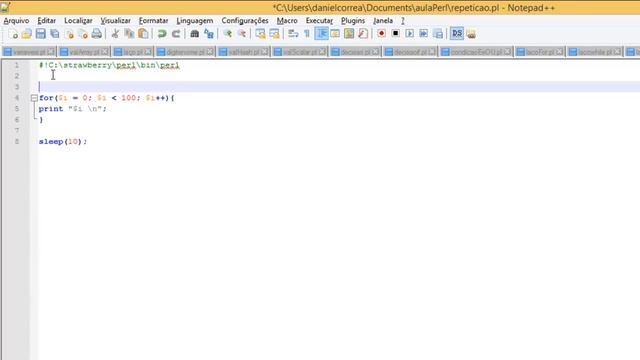This screenshot has height=360, width=640.
Task: Print the document using the printer icon
Action: click(97, 34)
